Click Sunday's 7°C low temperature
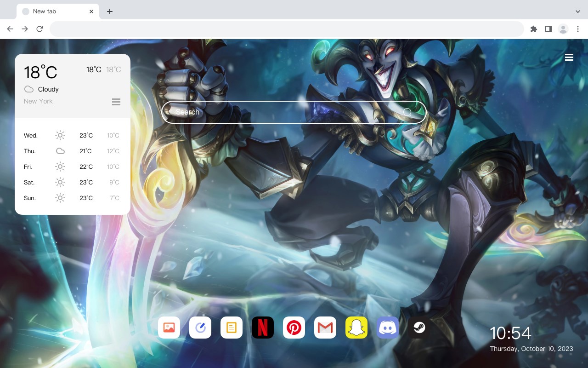Viewport: 588px width, 368px height. click(x=114, y=198)
